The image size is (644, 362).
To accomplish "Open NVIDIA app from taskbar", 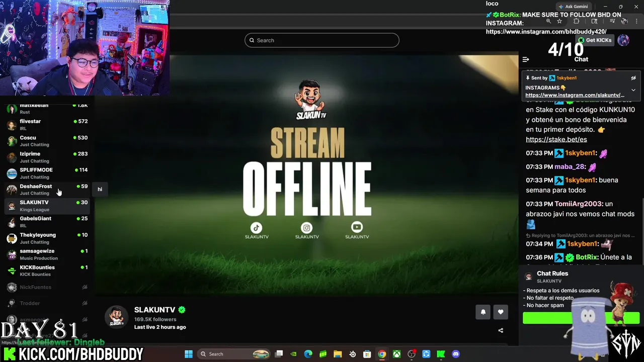I will click(294, 354).
